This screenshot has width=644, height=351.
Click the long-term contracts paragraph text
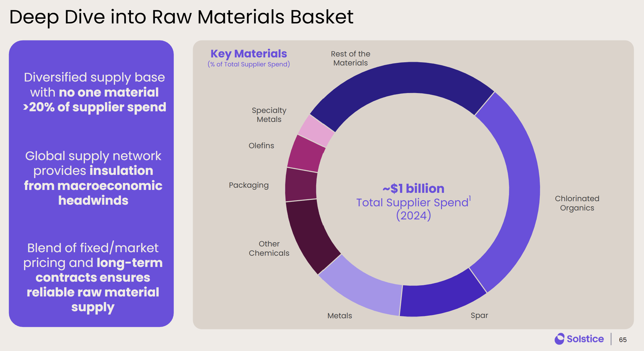[93, 277]
